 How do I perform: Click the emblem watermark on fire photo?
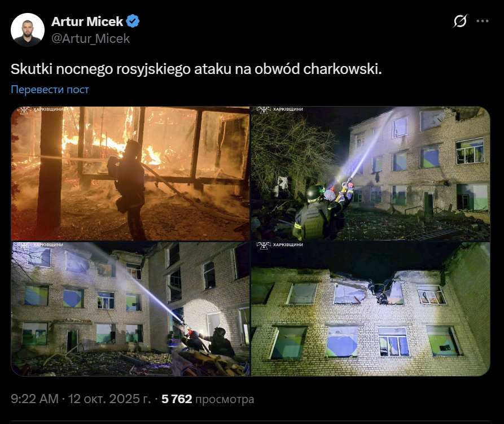point(24,110)
